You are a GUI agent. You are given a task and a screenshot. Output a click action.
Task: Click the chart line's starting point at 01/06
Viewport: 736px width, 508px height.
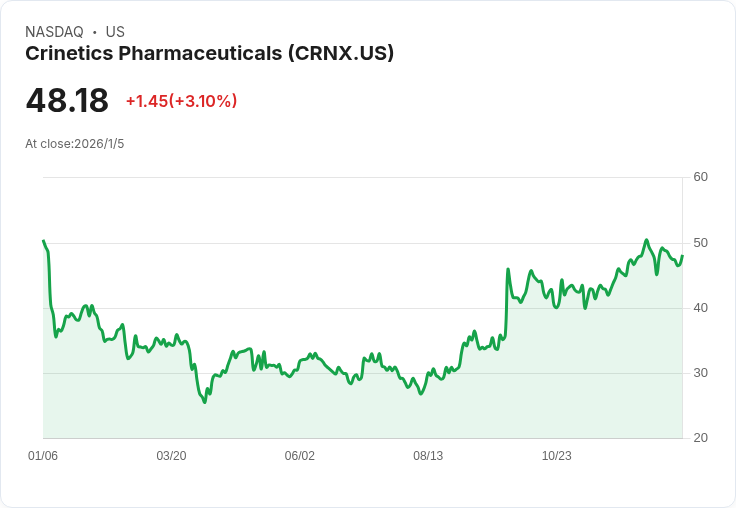point(44,241)
